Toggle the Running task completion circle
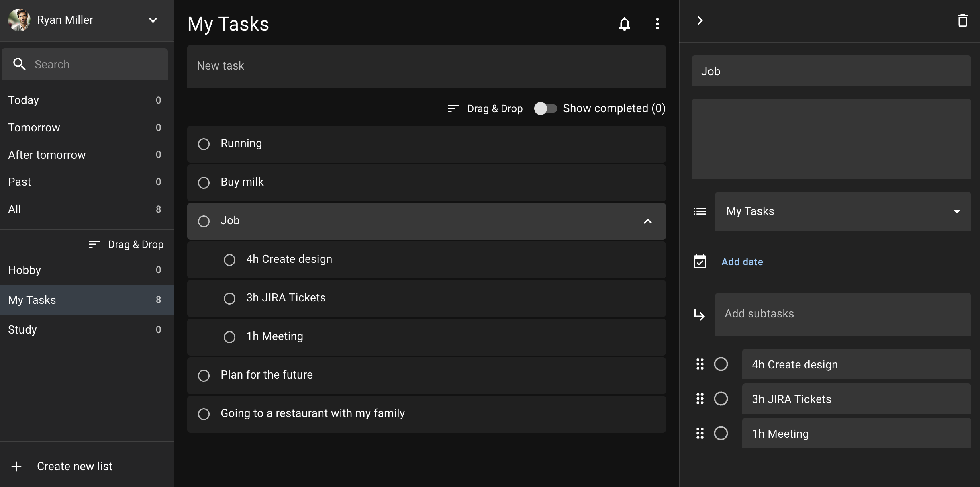The width and height of the screenshot is (980, 487). (x=204, y=144)
